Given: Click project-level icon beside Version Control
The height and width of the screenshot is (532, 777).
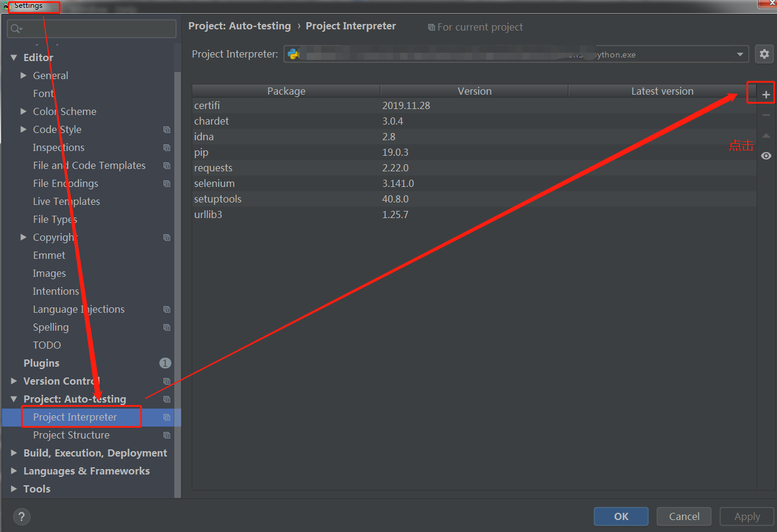Looking at the screenshot, I should pos(167,381).
